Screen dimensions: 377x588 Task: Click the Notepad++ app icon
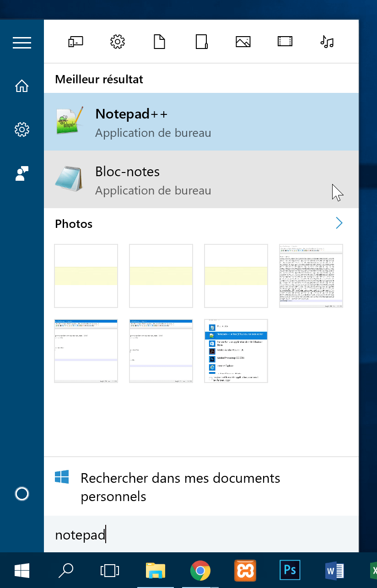click(x=70, y=121)
